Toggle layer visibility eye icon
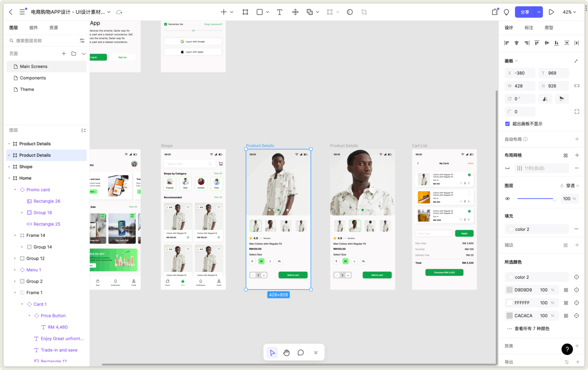Viewport: 588px width, 370px height. [x=508, y=199]
